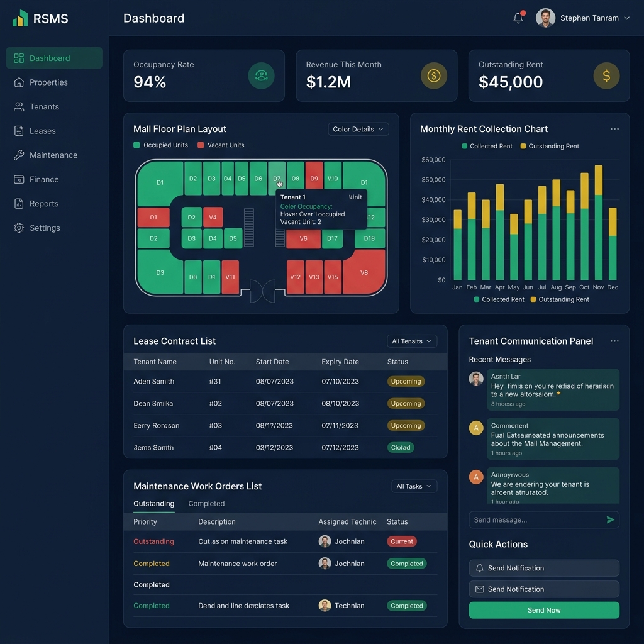The height and width of the screenshot is (644, 644).
Task: Go to the Dashboard menu item
Action: click(54, 58)
